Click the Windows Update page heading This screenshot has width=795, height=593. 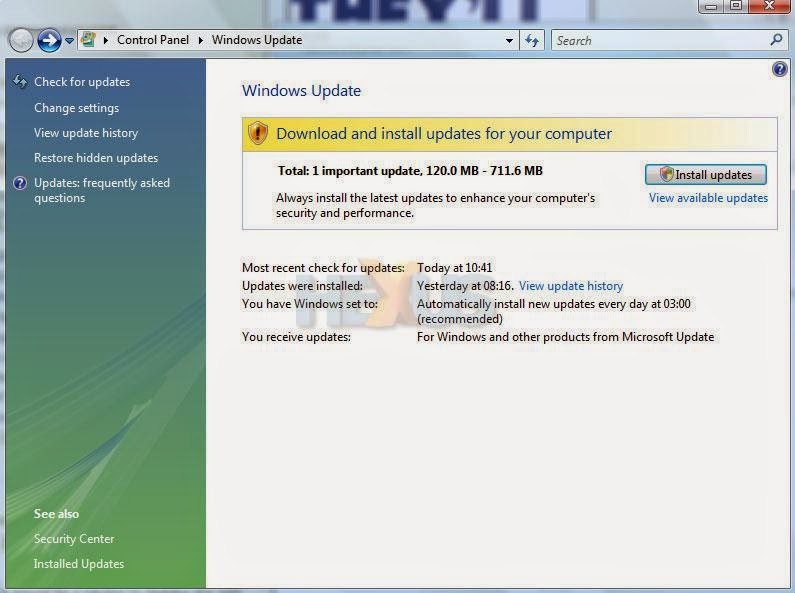click(301, 91)
